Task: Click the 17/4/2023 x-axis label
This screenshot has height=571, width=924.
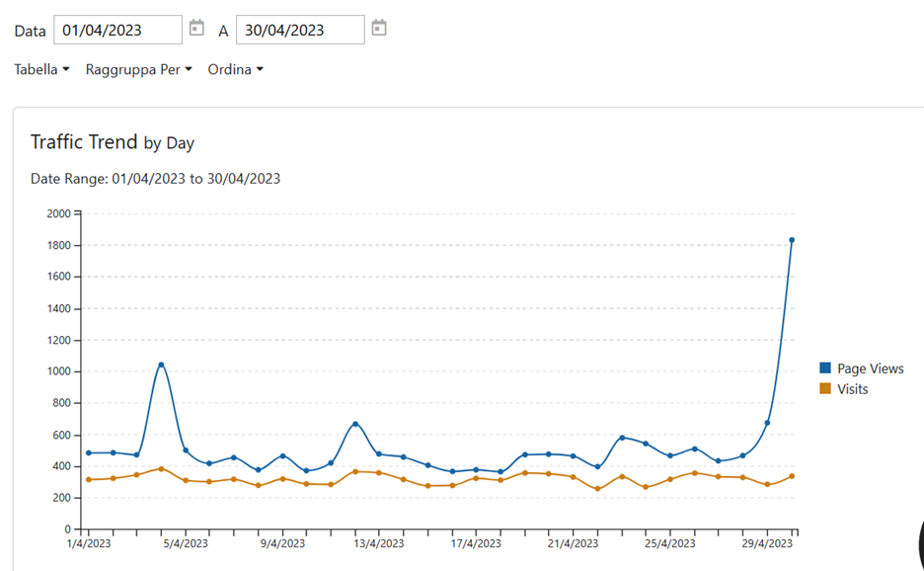Action: click(477, 543)
